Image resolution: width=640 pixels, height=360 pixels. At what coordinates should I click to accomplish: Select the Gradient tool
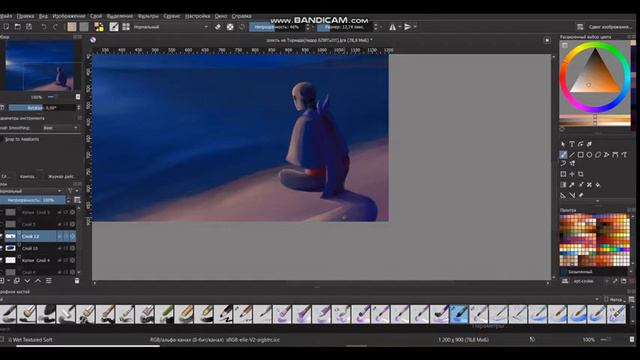click(563, 185)
